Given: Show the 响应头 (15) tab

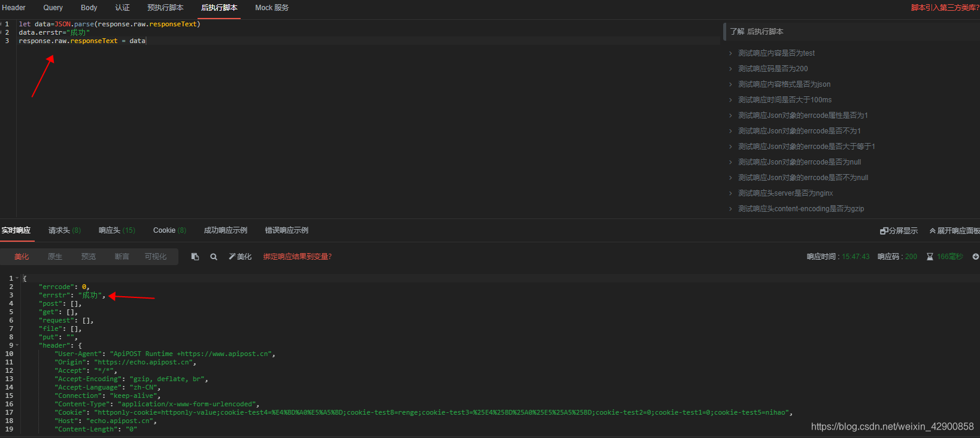Looking at the screenshot, I should tap(117, 230).
